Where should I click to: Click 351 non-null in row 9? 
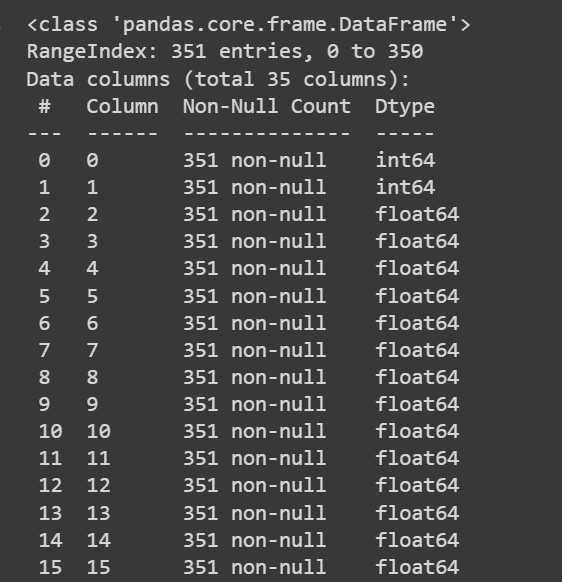[x=255, y=404]
